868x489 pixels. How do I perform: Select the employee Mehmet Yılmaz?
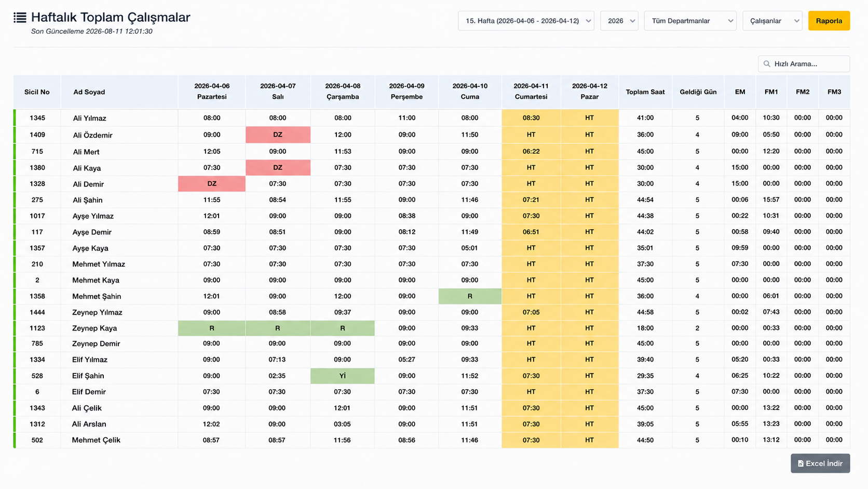pyautogui.click(x=99, y=265)
